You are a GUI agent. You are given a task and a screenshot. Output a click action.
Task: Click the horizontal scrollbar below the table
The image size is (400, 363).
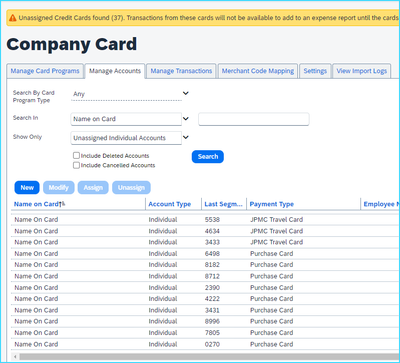point(208,357)
